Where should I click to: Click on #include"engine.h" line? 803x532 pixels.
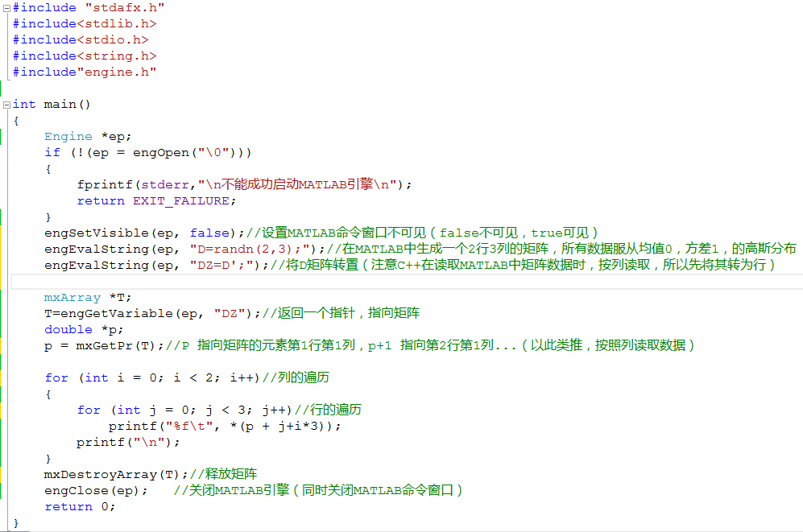click(x=85, y=72)
